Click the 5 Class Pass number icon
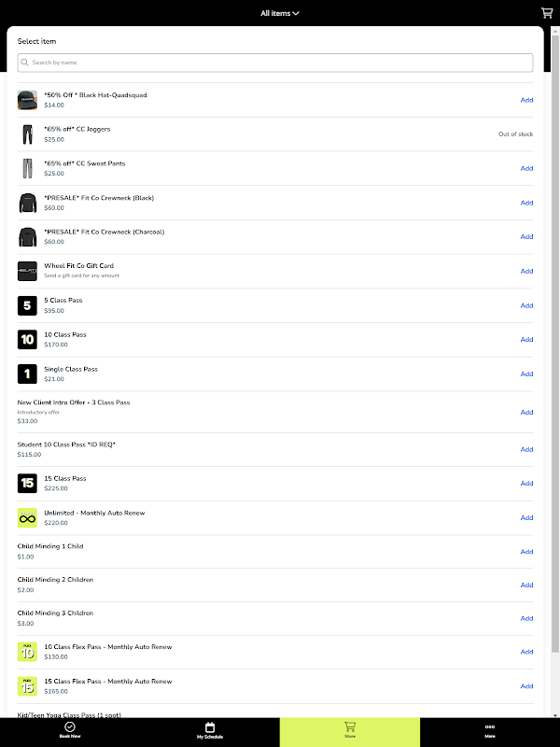The height and width of the screenshot is (747, 560). [28, 305]
